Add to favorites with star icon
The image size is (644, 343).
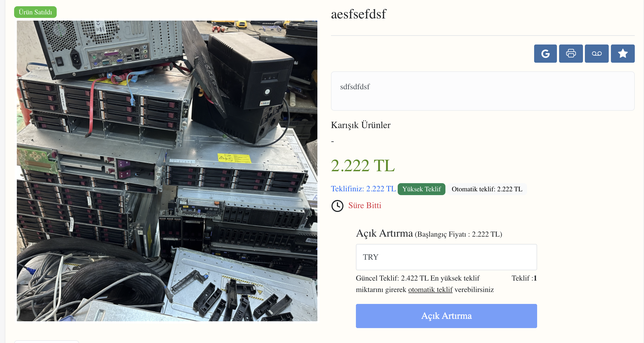coord(623,53)
